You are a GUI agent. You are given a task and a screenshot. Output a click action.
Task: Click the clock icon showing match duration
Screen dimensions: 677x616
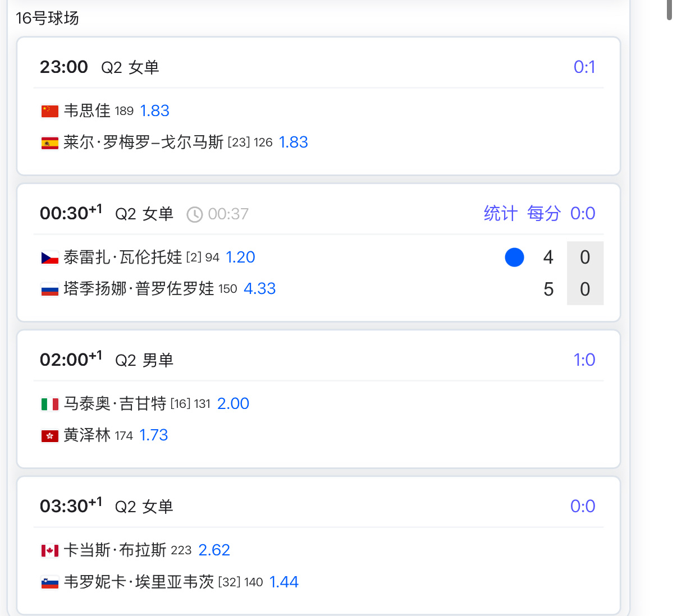point(194,214)
